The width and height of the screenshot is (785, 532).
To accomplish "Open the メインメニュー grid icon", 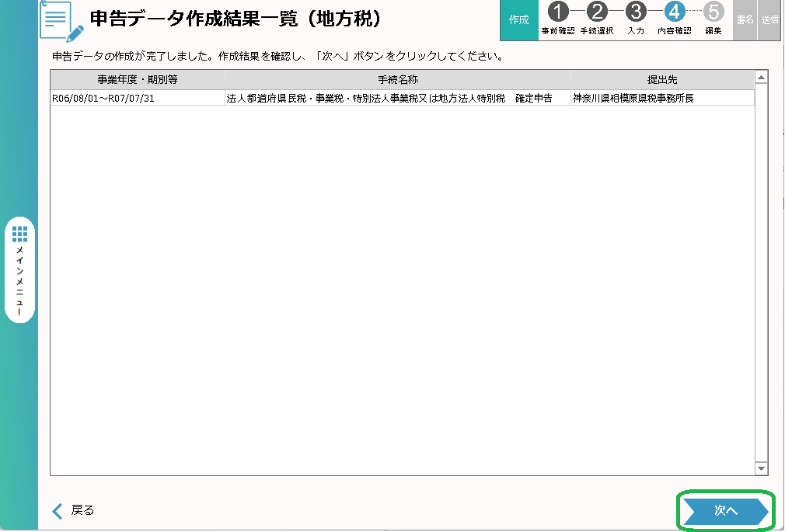I will pos(20,234).
